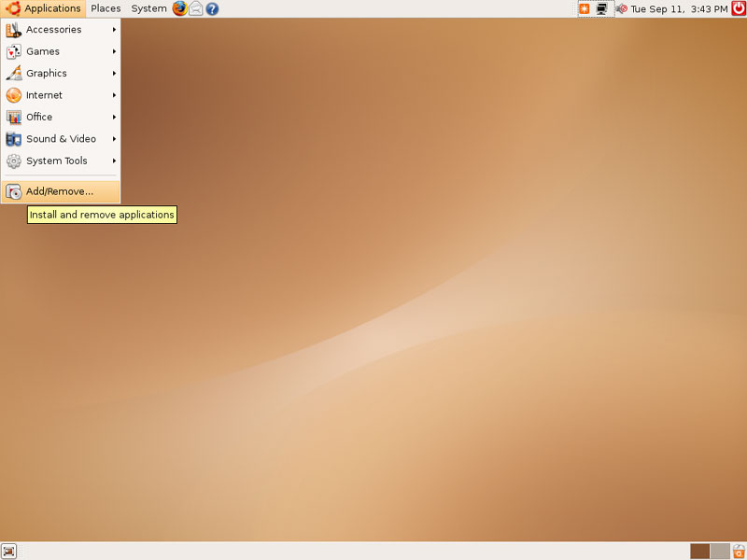The image size is (747, 560).
Task: Expand the Internet submenu arrow
Action: click(114, 95)
